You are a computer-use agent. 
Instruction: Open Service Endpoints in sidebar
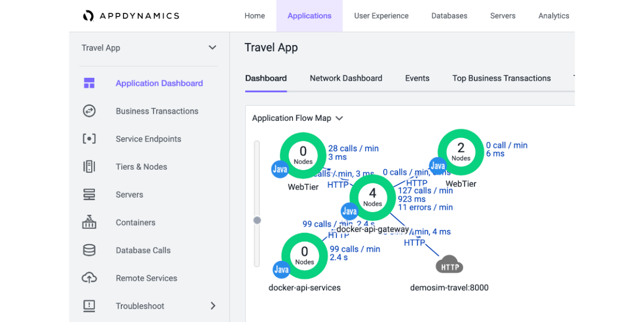149,139
